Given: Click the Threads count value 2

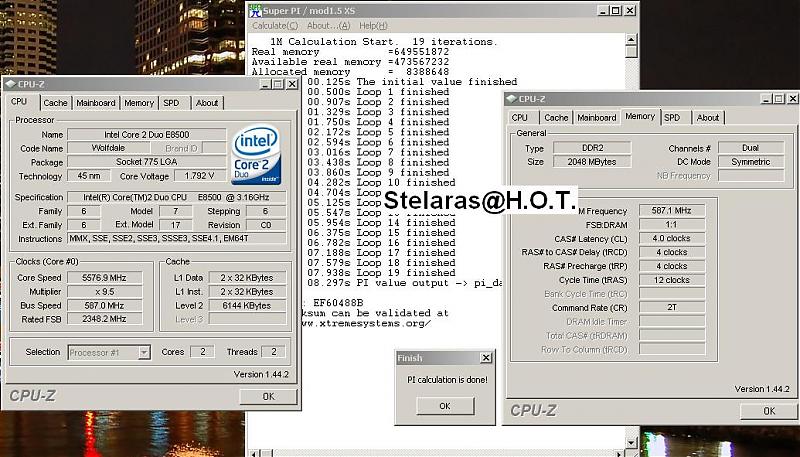Looking at the screenshot, I should (273, 351).
